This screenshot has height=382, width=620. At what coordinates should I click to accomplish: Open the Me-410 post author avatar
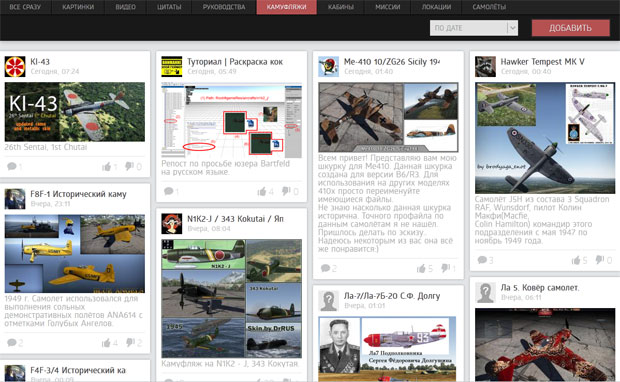tap(329, 66)
